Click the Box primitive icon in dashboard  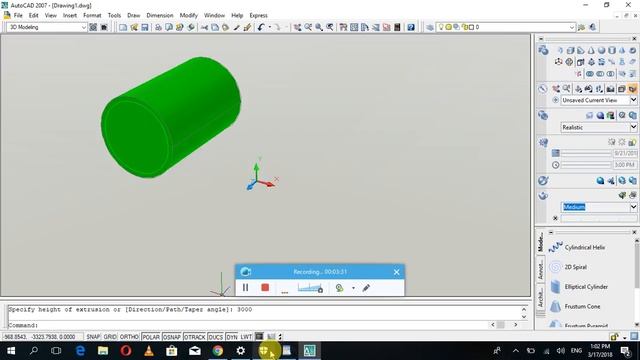pyautogui.click(x=570, y=51)
